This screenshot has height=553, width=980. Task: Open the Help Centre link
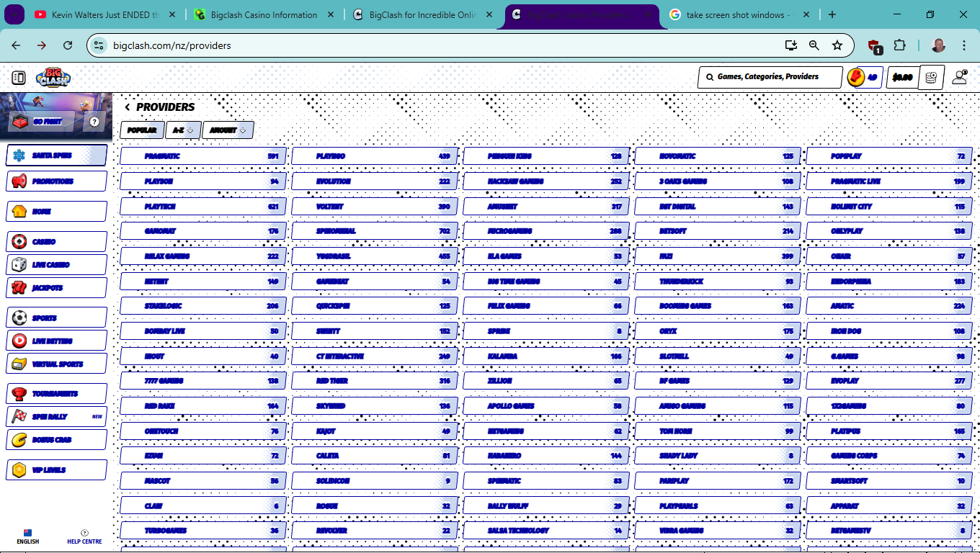click(84, 537)
